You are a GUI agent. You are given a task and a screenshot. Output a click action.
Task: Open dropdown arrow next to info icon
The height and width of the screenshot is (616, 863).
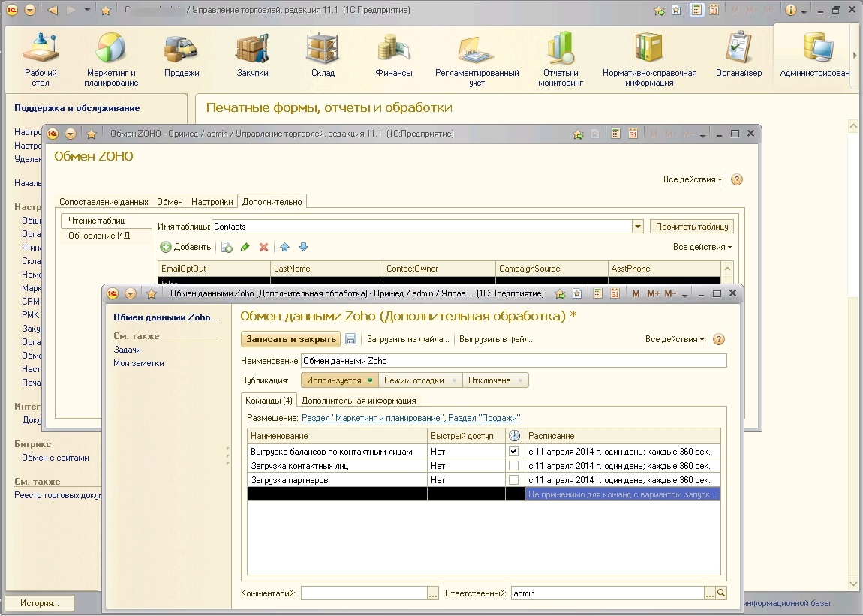click(804, 11)
